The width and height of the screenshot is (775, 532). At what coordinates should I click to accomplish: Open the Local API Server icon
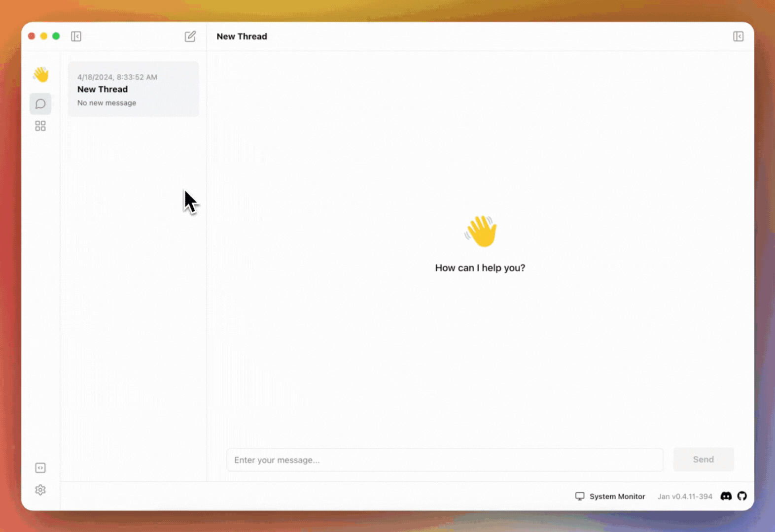tap(40, 467)
